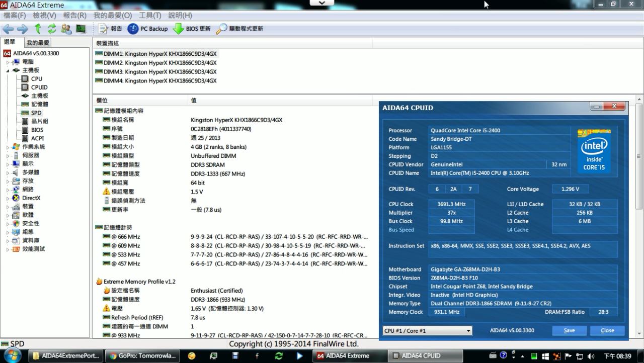Image resolution: width=644 pixels, height=363 pixels.
Task: Open the CPU #1 / Core #1 dropdown
Action: (x=427, y=331)
